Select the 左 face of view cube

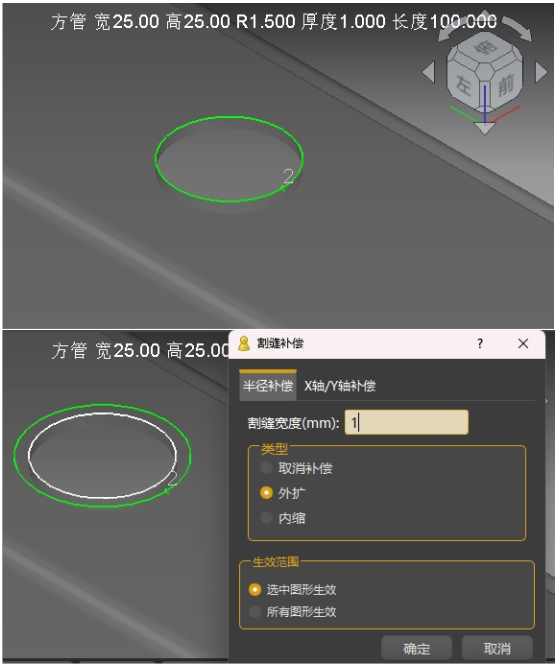point(465,85)
